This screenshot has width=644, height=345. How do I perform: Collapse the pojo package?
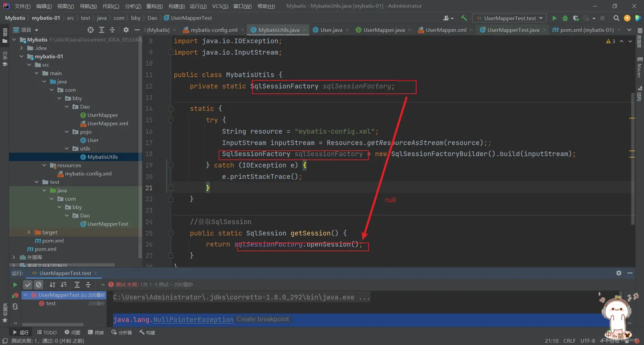(x=67, y=132)
